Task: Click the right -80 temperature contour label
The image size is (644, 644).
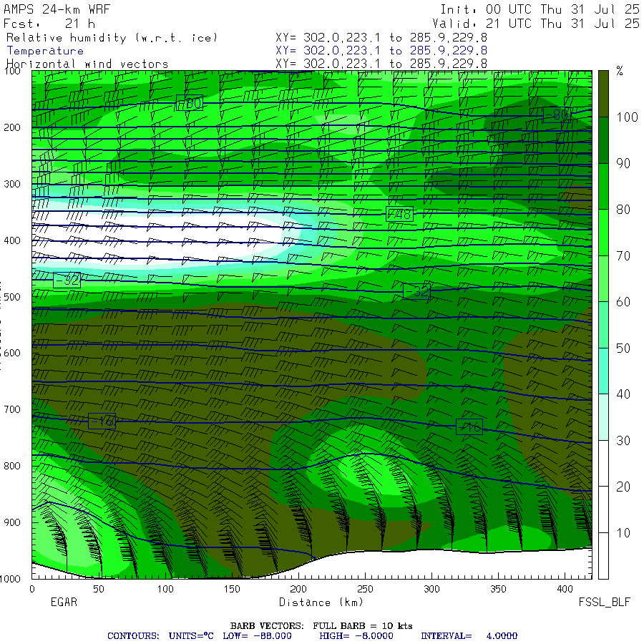Action: point(557,114)
